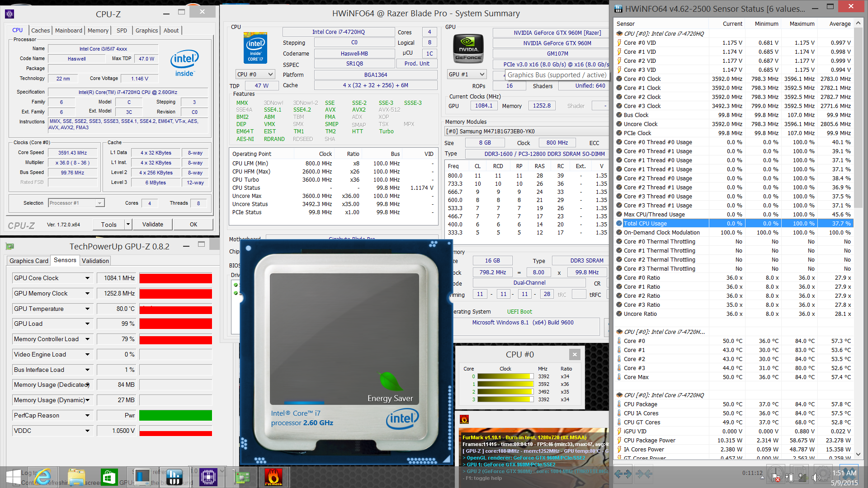Open the PerfCap Reason sensor dropdown
The image size is (868, 488).
pyautogui.click(x=87, y=415)
